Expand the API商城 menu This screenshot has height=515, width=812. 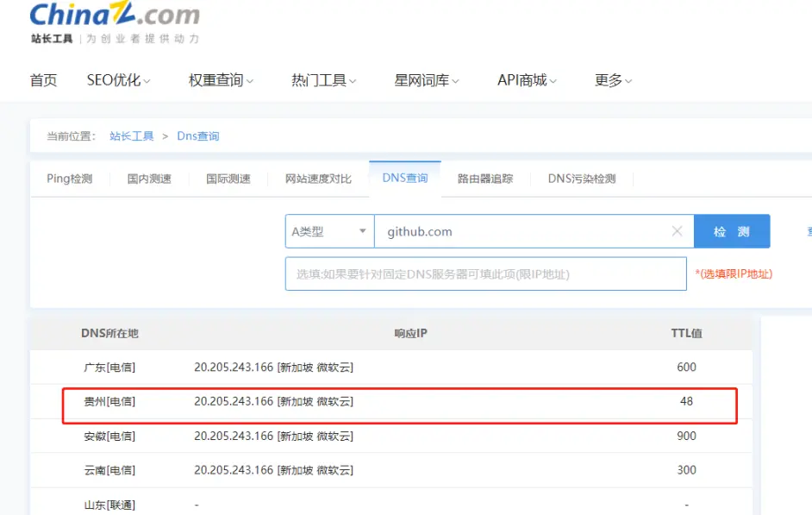528,80
